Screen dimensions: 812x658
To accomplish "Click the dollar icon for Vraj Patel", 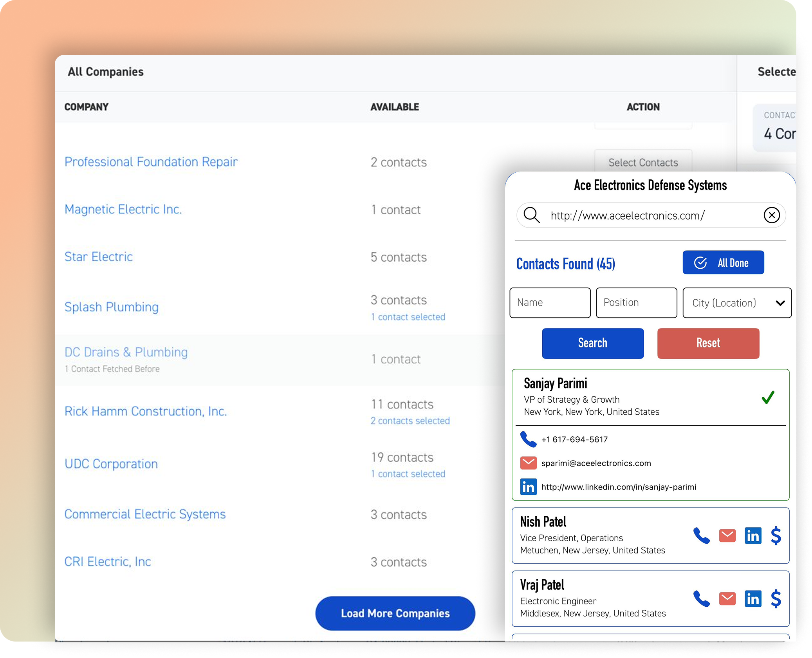I will 776,598.
